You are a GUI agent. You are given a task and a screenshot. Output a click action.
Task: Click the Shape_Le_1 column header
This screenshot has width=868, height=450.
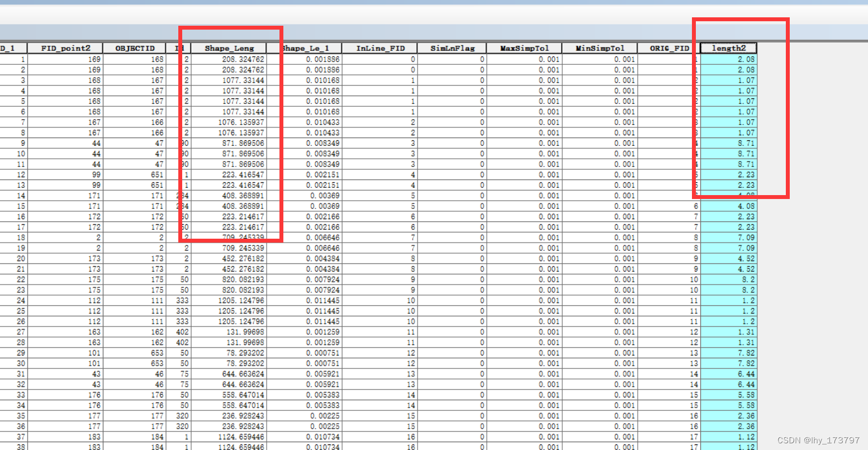coord(303,48)
